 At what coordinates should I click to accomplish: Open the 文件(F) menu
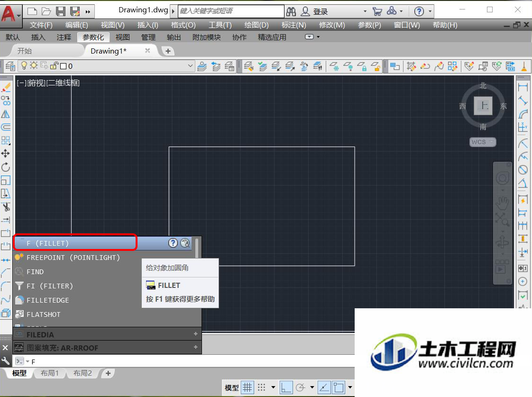[x=41, y=25]
